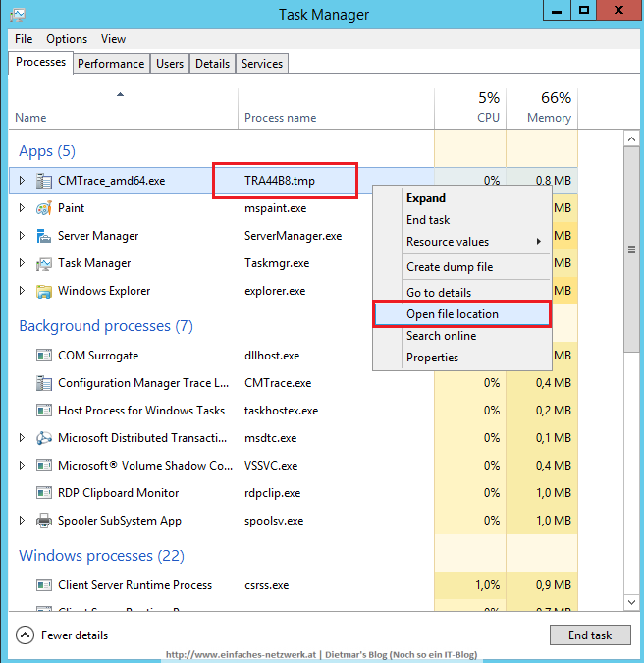Open the Options menu
This screenshot has height=663, width=644.
tap(67, 39)
